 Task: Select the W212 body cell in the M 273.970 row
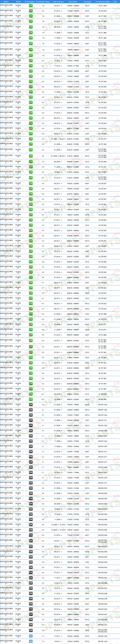(x=87, y=319)
